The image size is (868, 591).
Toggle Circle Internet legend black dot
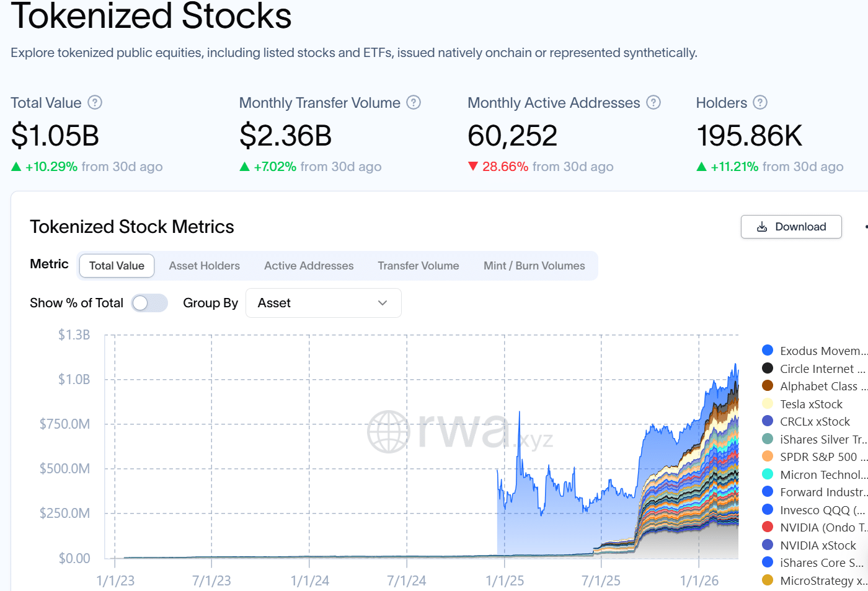pos(768,369)
